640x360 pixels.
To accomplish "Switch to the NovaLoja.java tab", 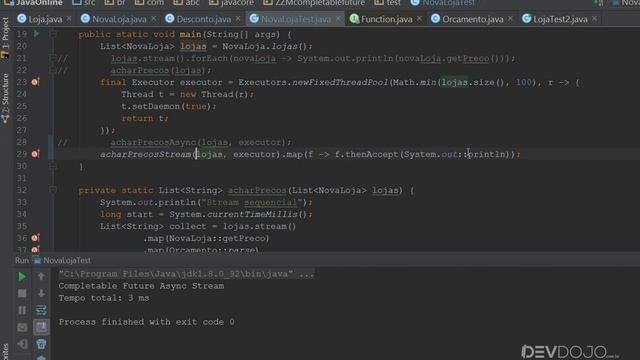I will (x=119, y=19).
